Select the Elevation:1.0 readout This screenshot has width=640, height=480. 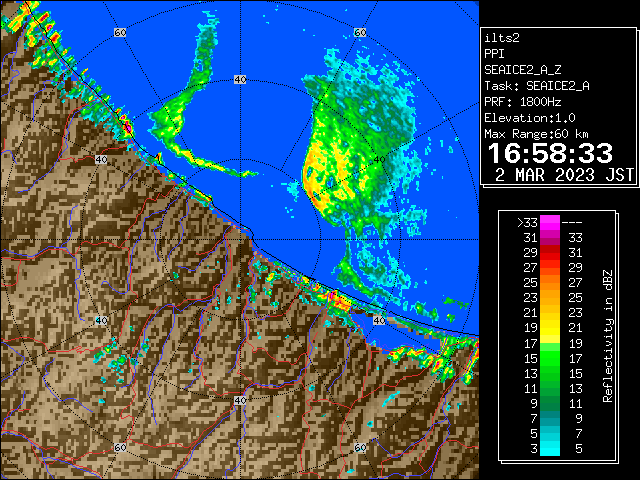point(530,118)
